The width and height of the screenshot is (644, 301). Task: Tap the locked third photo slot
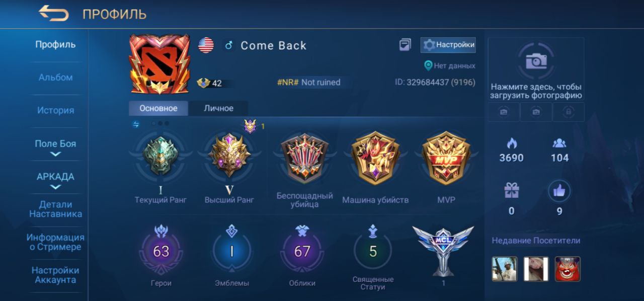point(568,112)
